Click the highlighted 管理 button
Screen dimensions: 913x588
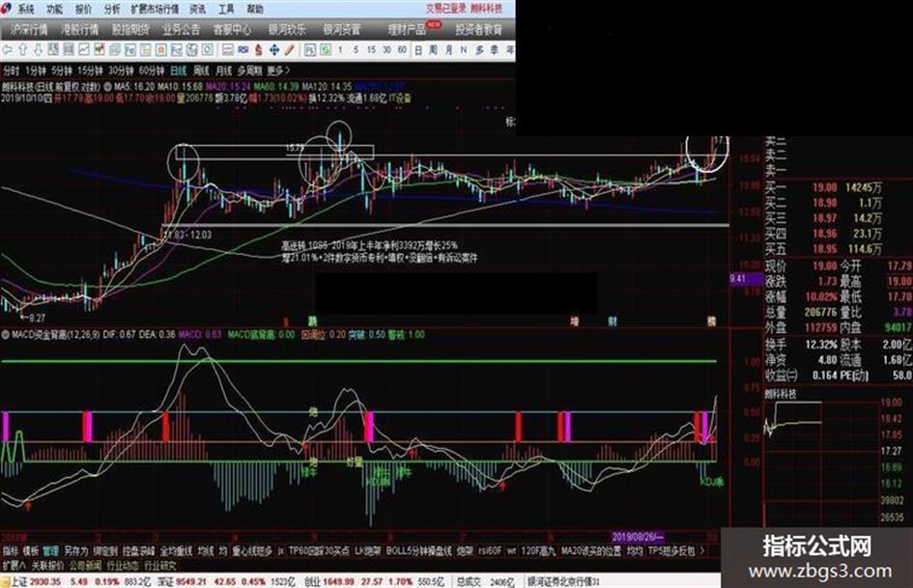[50, 550]
